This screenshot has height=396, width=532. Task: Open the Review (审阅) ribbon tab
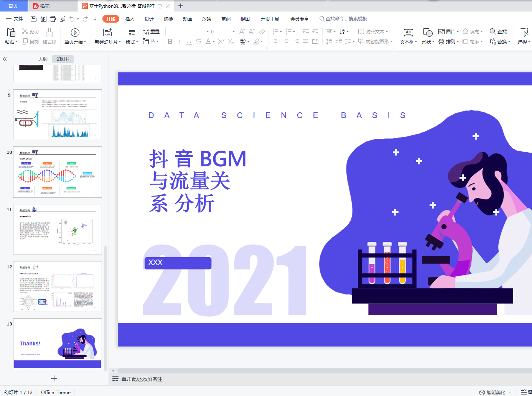[226, 19]
